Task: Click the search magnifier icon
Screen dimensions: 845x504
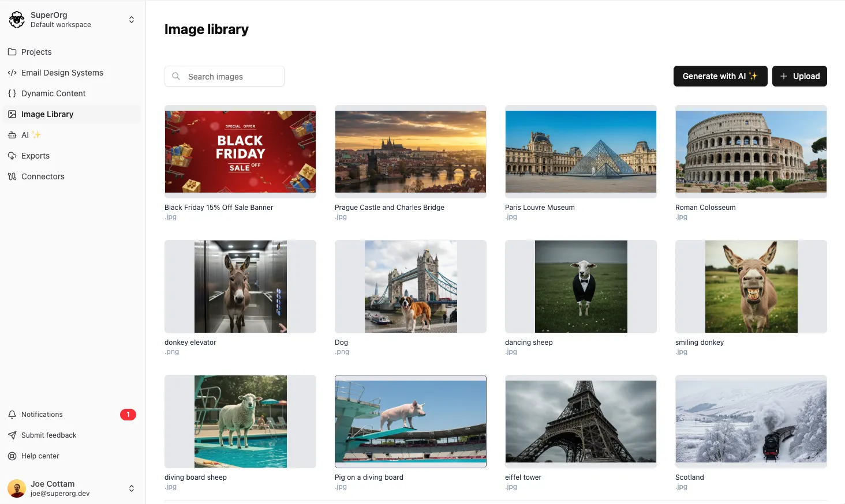Action: tap(176, 76)
